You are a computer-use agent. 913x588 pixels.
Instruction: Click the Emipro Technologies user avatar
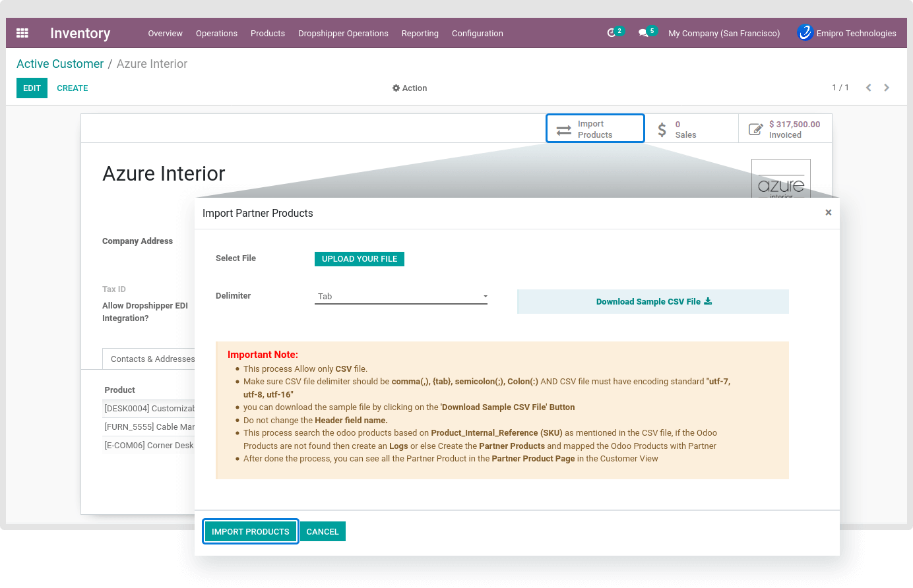[x=805, y=33]
